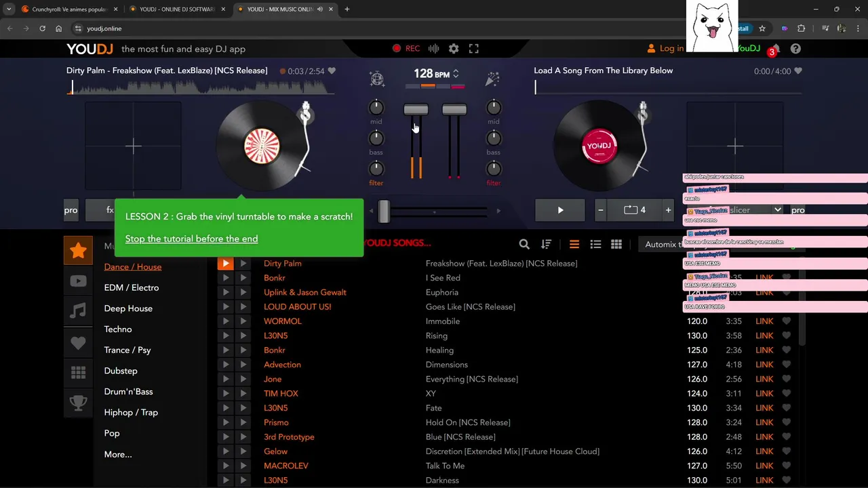Toggle the loop 4 button on right deck
Image resolution: width=868 pixels, height=488 pixels.
pyautogui.click(x=634, y=210)
